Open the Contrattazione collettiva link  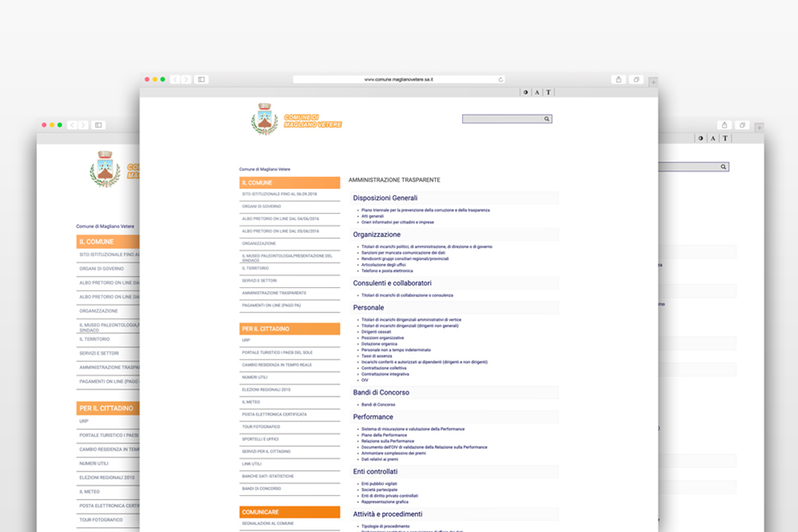point(384,368)
